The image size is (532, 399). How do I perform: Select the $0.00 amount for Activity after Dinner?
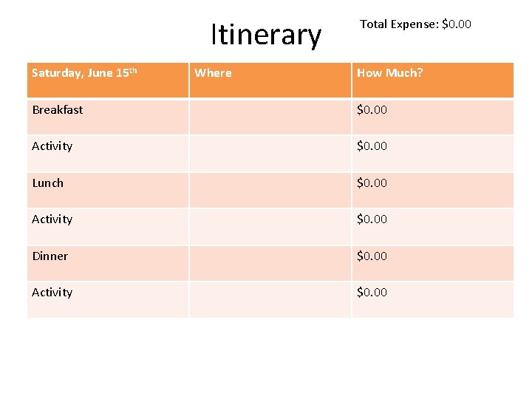click(x=372, y=293)
